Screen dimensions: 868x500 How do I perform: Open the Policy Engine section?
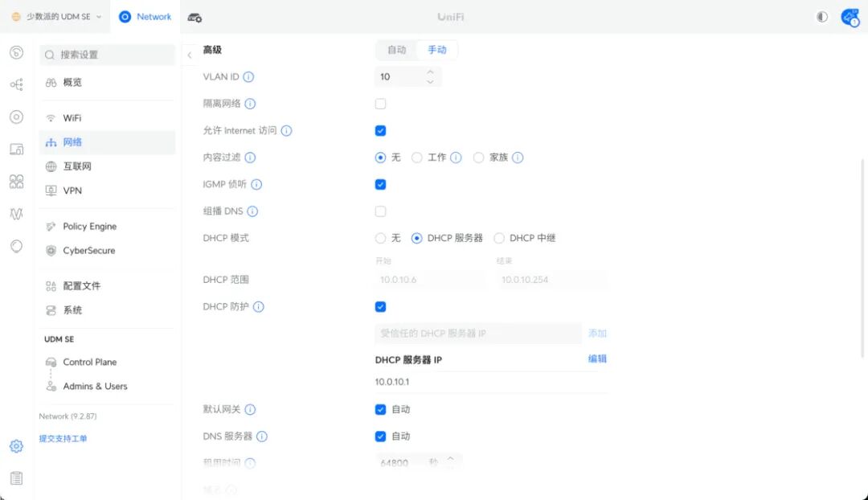108,227
